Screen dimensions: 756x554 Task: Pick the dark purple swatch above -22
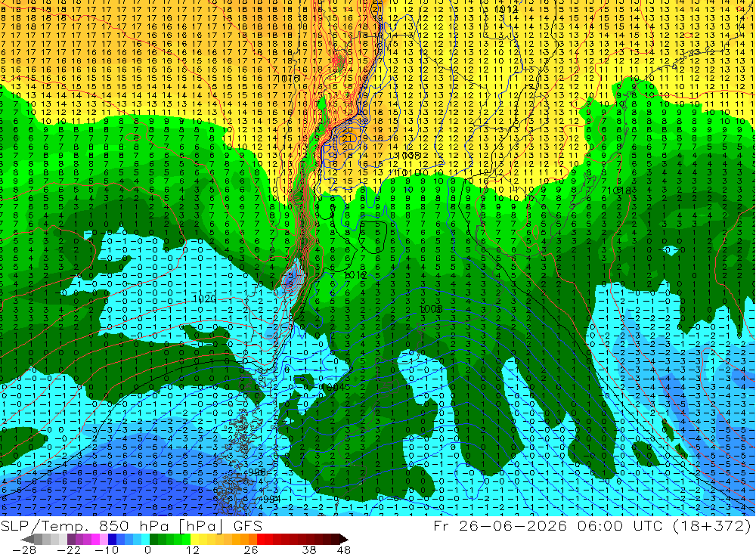point(71,540)
